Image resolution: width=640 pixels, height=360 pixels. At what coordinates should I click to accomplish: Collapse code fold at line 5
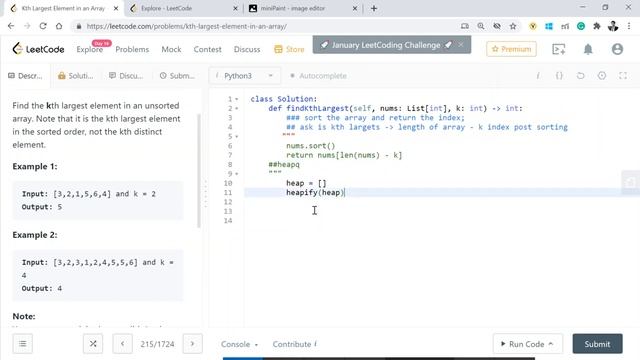(x=237, y=137)
